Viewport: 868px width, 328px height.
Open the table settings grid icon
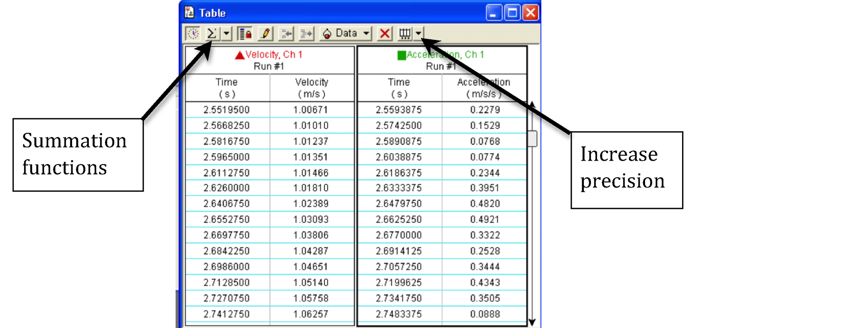pyautogui.click(x=405, y=34)
